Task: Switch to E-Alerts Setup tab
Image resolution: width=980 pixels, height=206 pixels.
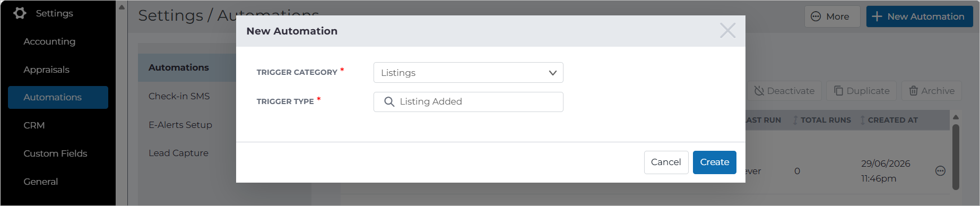Action: 180,125
